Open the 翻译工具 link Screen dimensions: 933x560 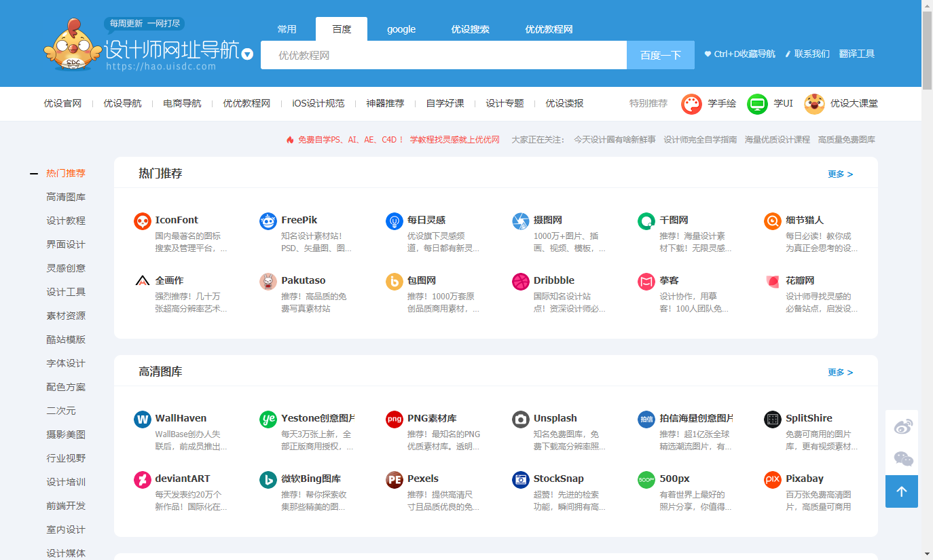point(857,54)
